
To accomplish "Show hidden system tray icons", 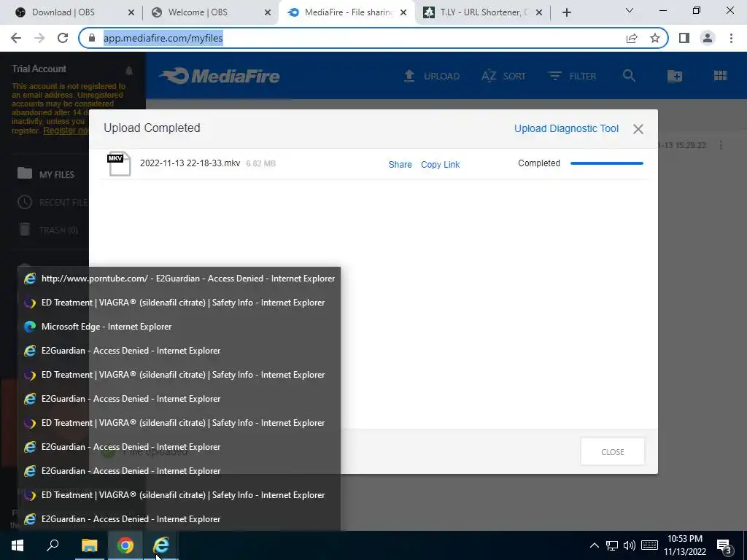I will click(594, 545).
